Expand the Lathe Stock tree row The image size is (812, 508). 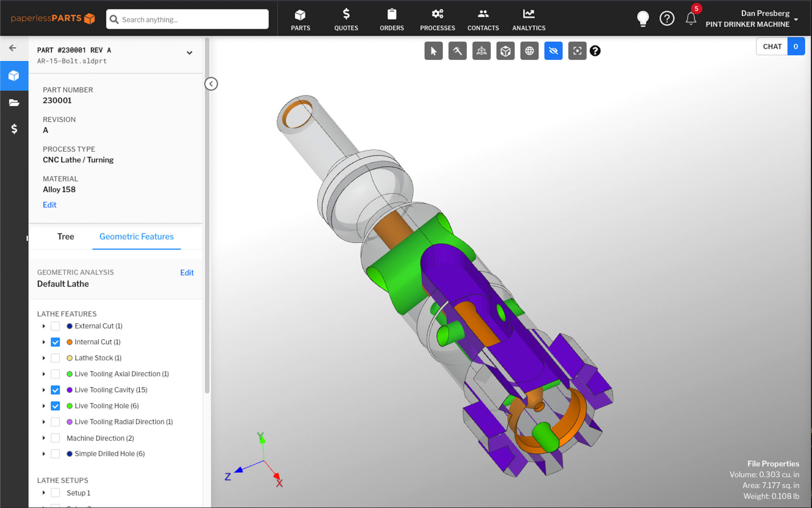44,358
